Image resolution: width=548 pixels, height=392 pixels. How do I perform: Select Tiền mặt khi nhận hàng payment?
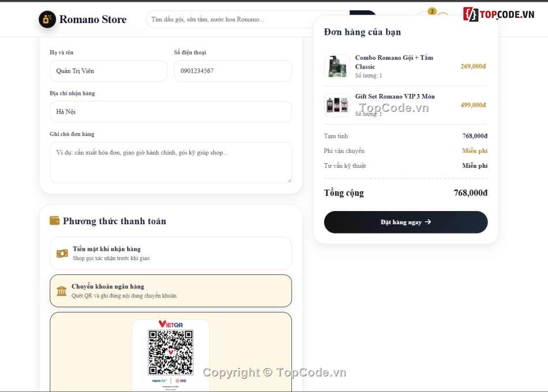(171, 253)
